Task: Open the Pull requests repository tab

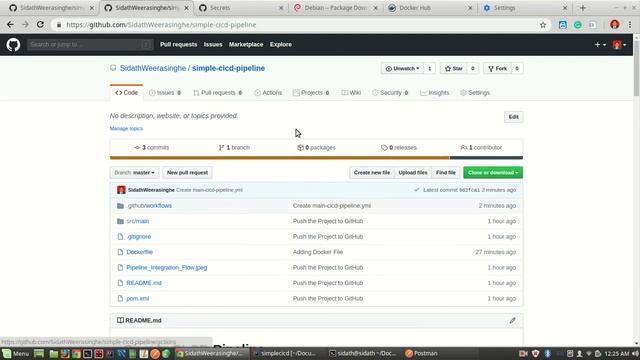Action: click(x=218, y=93)
